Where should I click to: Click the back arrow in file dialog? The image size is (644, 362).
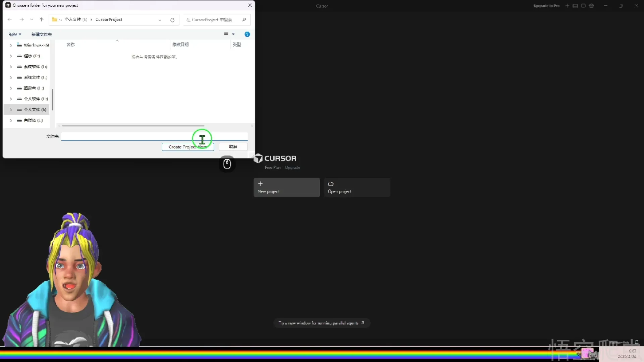point(10,19)
